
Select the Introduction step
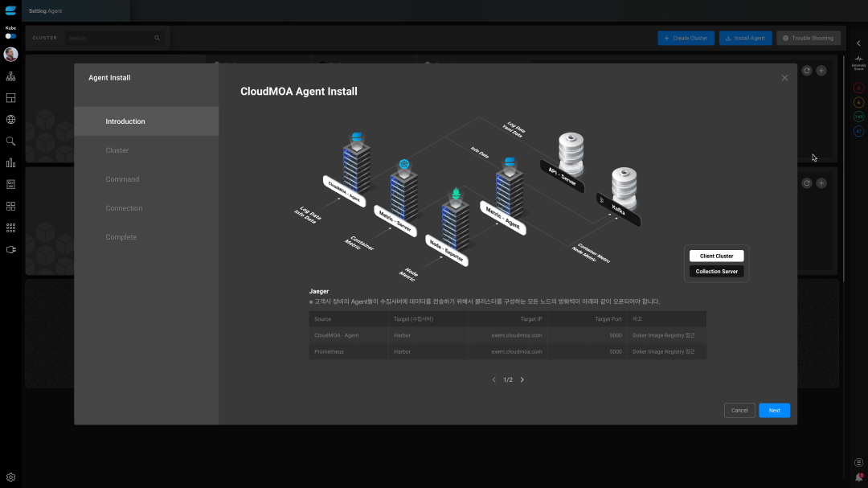pyautogui.click(x=147, y=121)
